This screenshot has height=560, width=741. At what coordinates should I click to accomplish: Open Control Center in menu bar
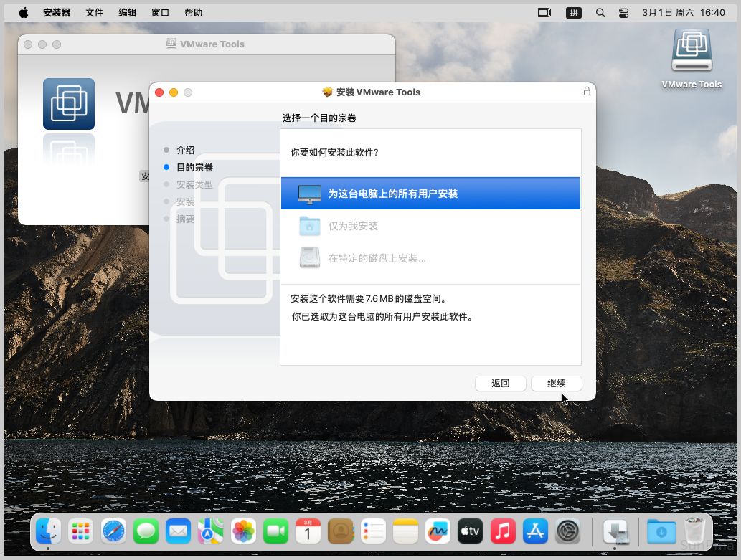623,13
